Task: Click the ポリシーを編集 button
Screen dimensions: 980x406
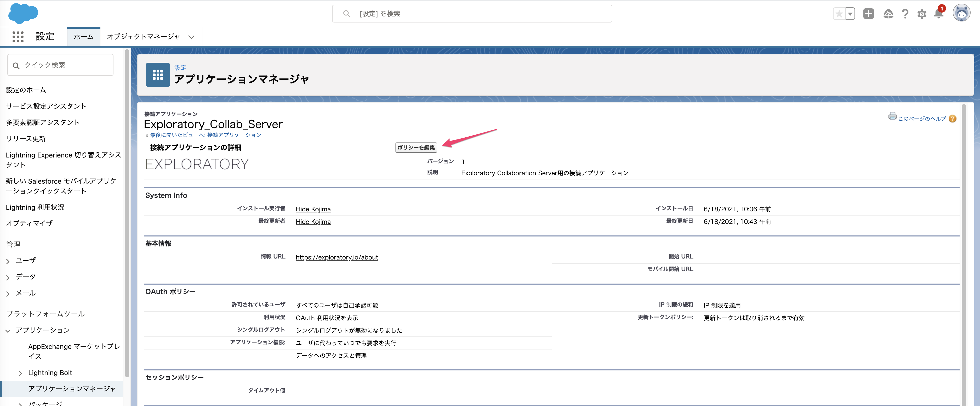Action: tap(416, 147)
